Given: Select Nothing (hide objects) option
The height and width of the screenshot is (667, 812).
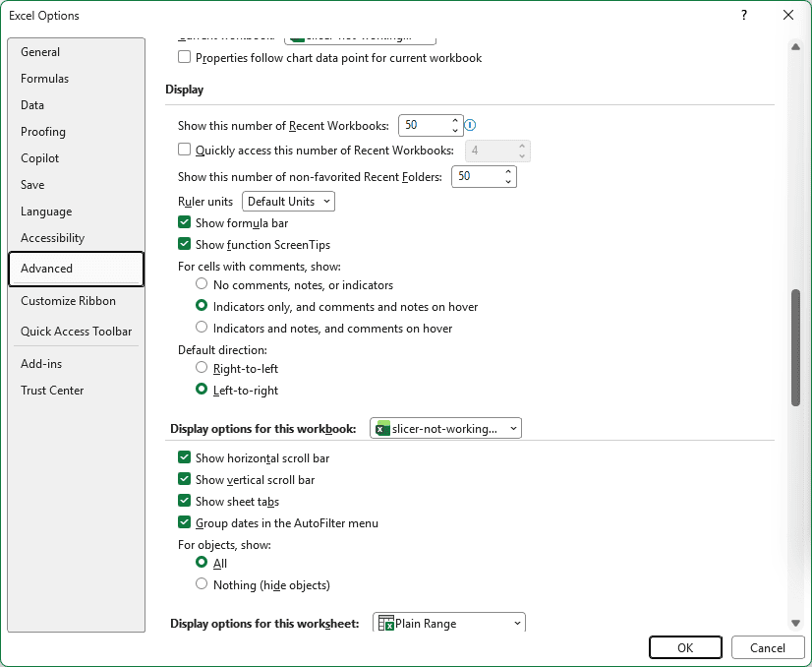Looking at the screenshot, I should point(202,584).
